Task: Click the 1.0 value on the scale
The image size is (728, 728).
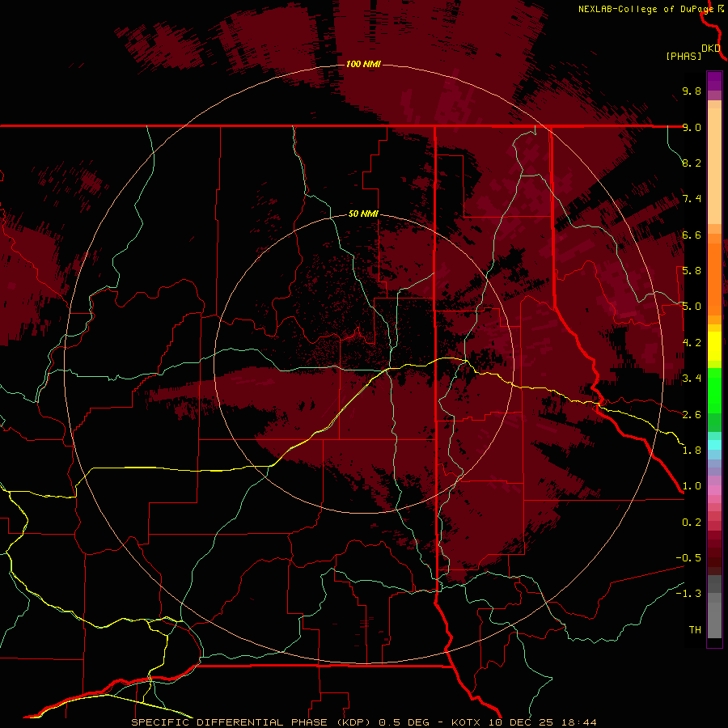Action: (692, 486)
